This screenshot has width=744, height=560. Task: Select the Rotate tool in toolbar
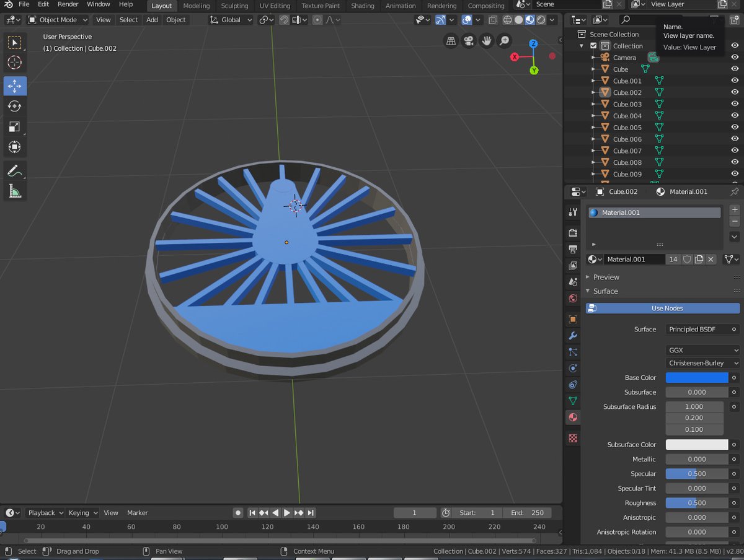coord(15,106)
